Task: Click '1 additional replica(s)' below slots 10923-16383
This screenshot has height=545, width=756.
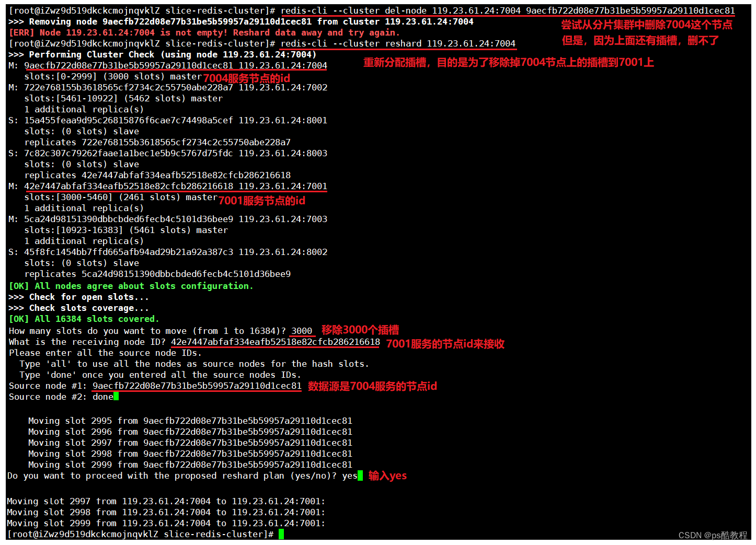Action: tap(84, 241)
